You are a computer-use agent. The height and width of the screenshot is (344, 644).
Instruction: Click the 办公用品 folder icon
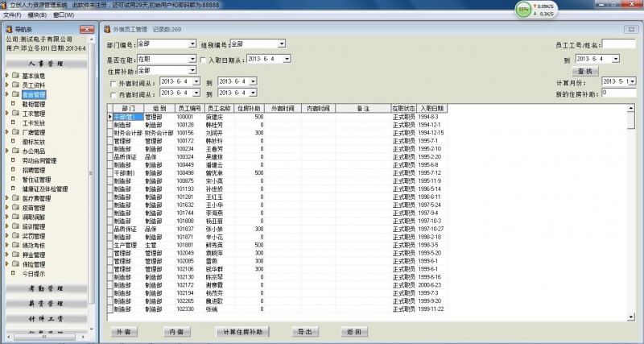click(15, 151)
